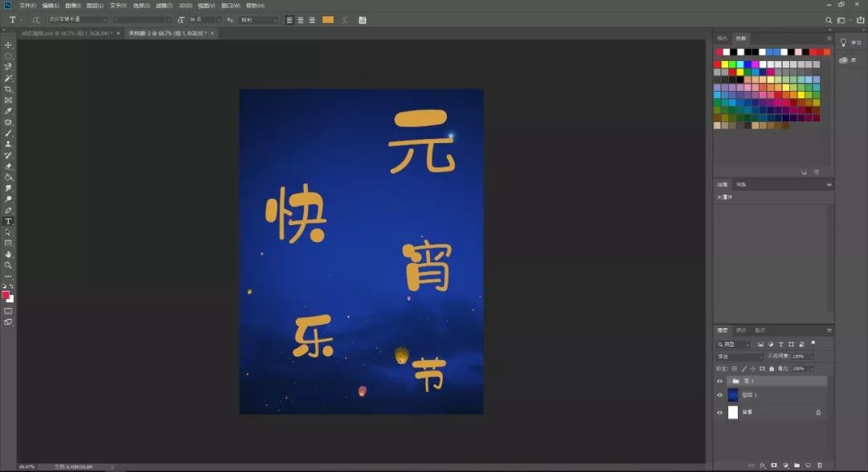The image size is (868, 472).
Task: Hide the 背景 layer with eye icon
Action: tap(720, 412)
